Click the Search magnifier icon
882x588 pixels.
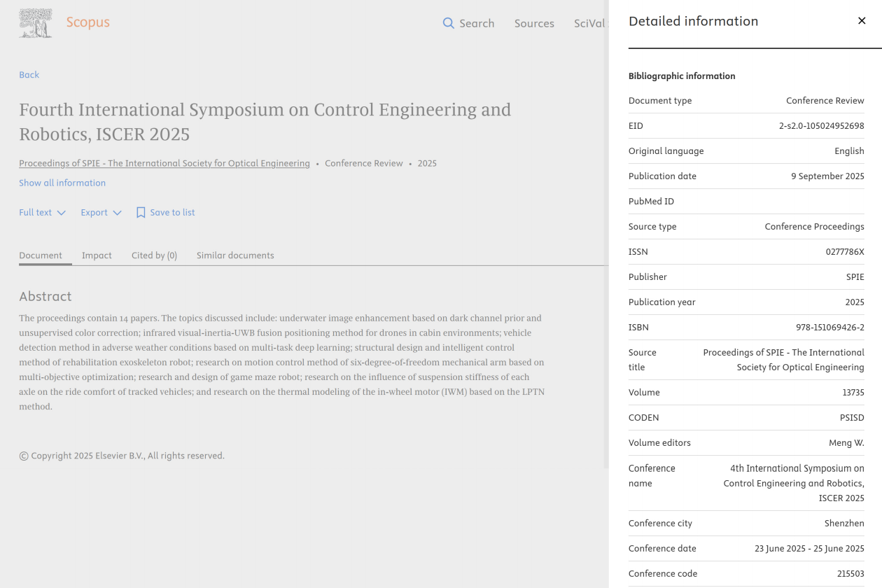point(449,23)
